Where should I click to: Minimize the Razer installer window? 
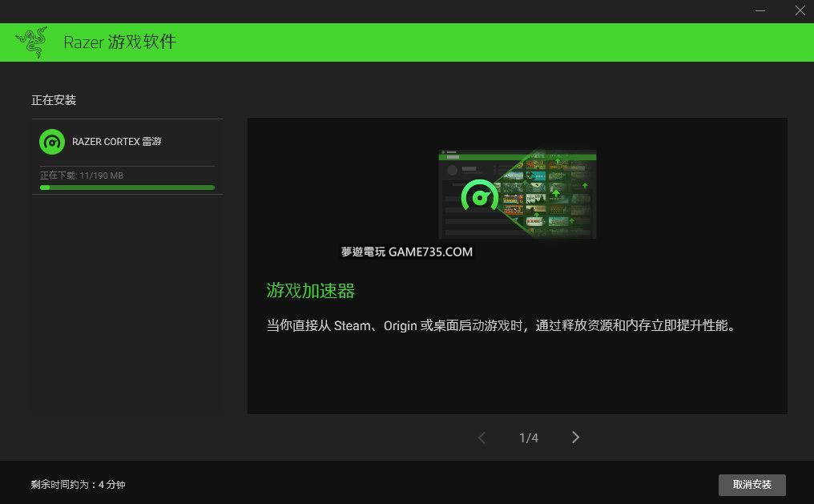(x=760, y=10)
